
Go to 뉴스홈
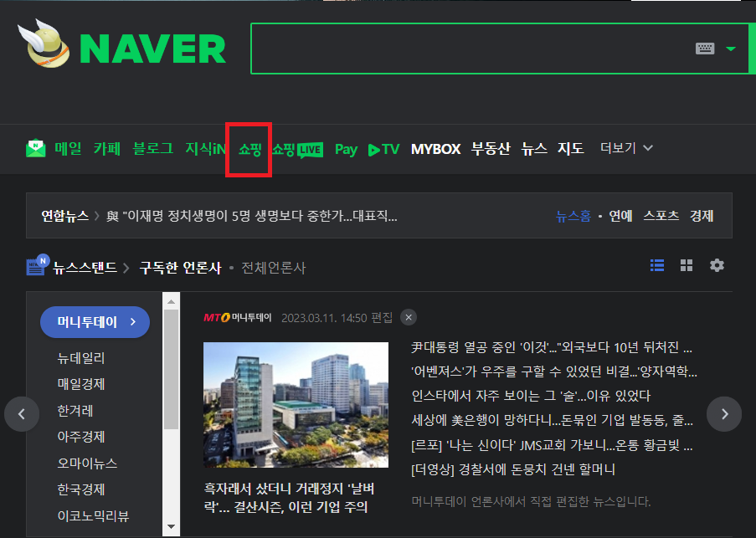click(573, 216)
